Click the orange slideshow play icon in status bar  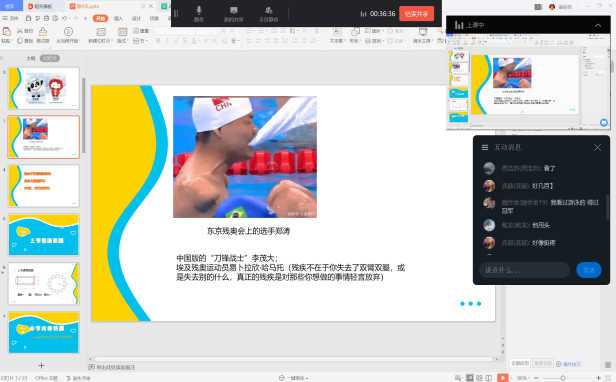[502, 378]
